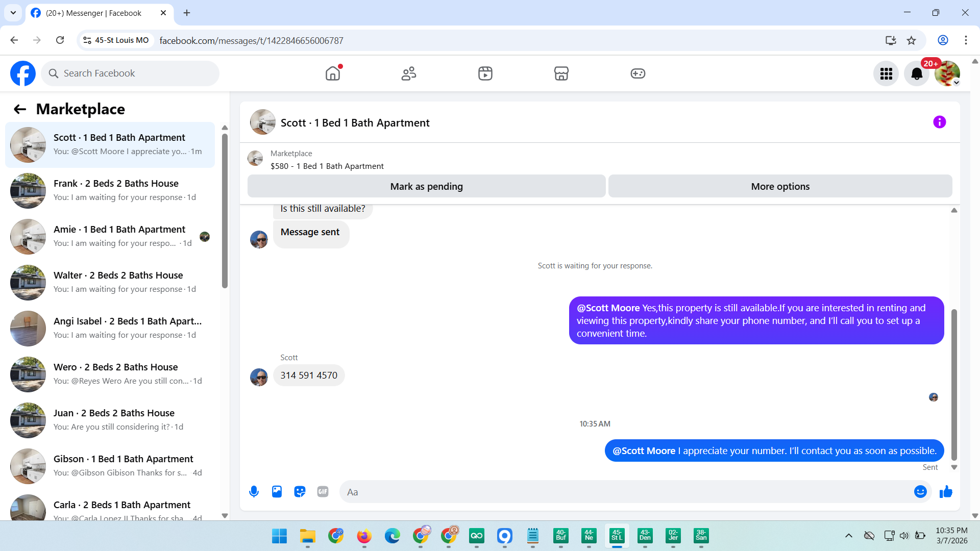The image size is (980, 551).
Task: Click the seen-by avatar indicator in chat
Action: (934, 397)
